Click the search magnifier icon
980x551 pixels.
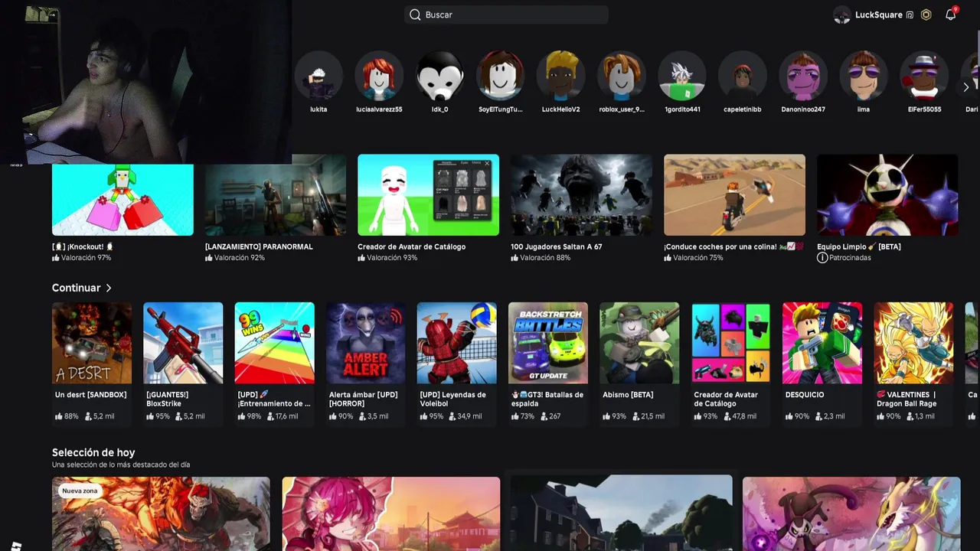(415, 15)
